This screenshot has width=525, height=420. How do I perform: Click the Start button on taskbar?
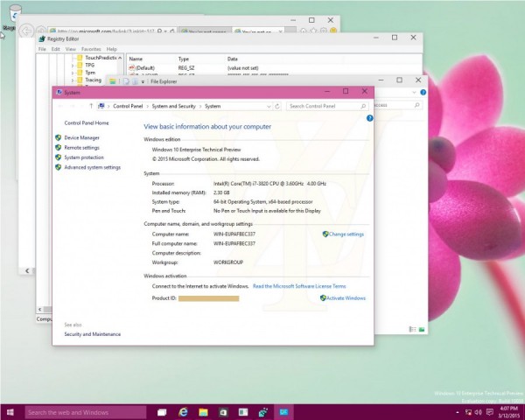click(x=10, y=411)
